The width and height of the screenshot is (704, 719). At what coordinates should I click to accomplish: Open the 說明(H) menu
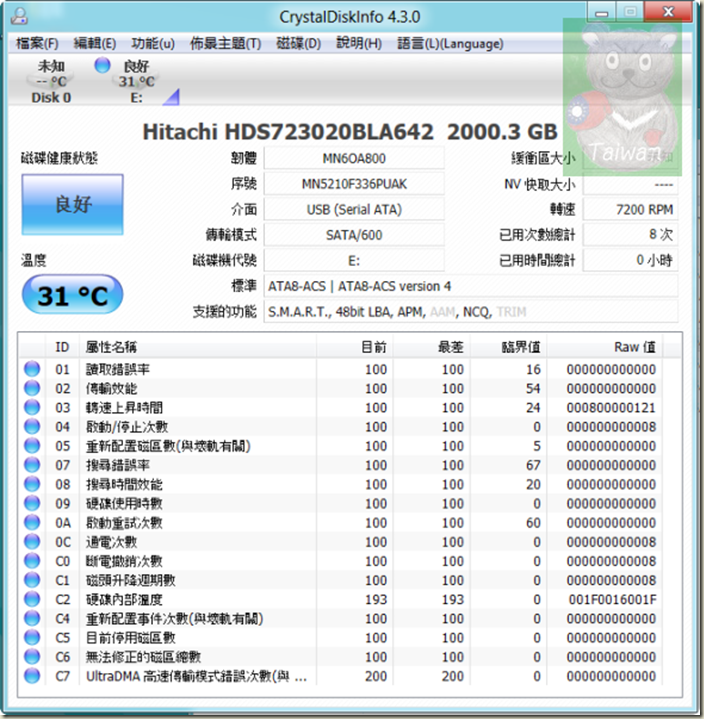pyautogui.click(x=359, y=44)
